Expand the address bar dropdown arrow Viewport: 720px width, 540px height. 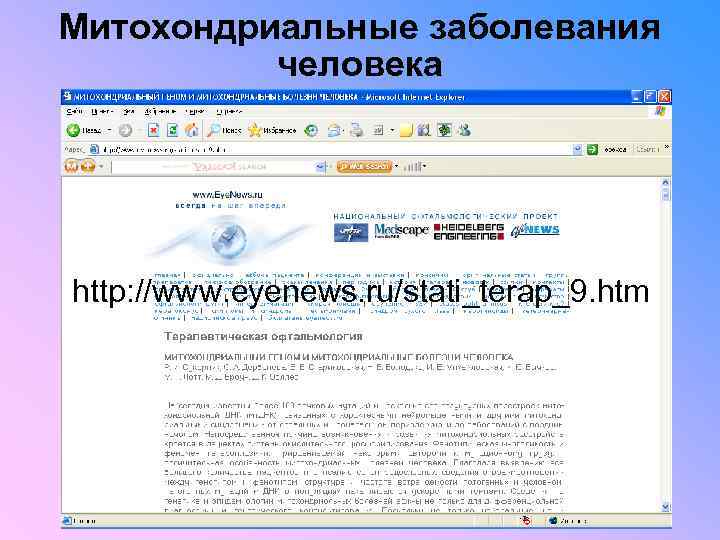point(578,149)
